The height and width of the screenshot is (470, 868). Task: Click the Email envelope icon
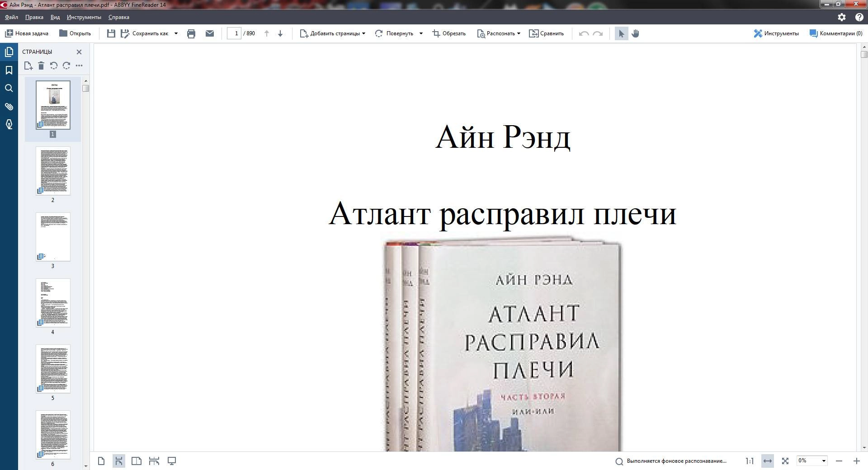pos(210,33)
